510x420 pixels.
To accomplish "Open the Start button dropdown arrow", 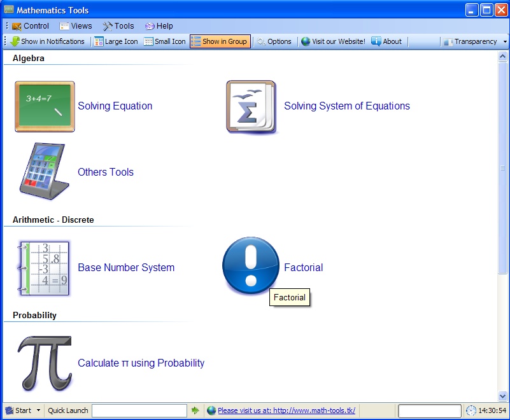I will (x=38, y=410).
